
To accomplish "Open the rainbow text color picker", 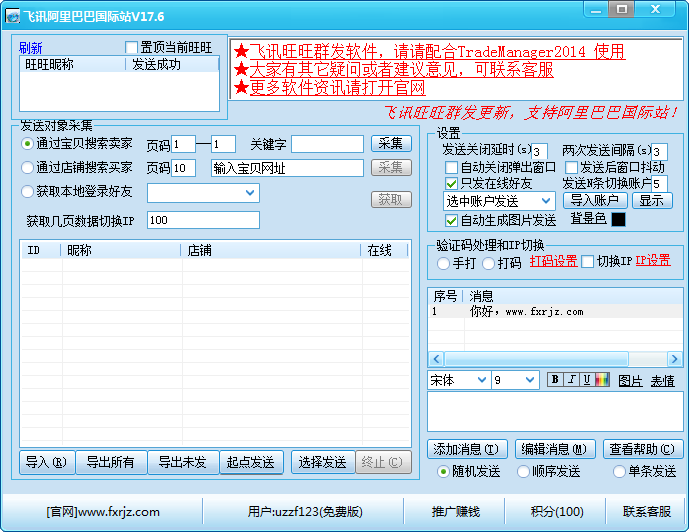I will coord(602,379).
